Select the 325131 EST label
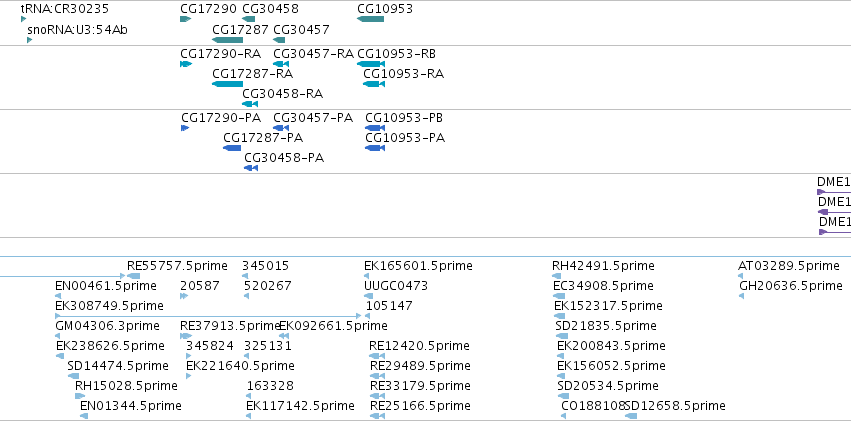This screenshot has height=421, width=851. point(268,346)
